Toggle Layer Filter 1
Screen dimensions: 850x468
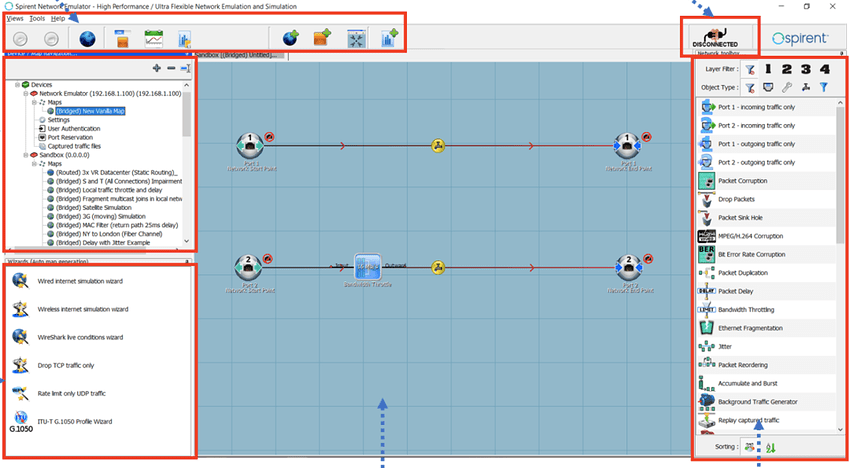[768, 69]
